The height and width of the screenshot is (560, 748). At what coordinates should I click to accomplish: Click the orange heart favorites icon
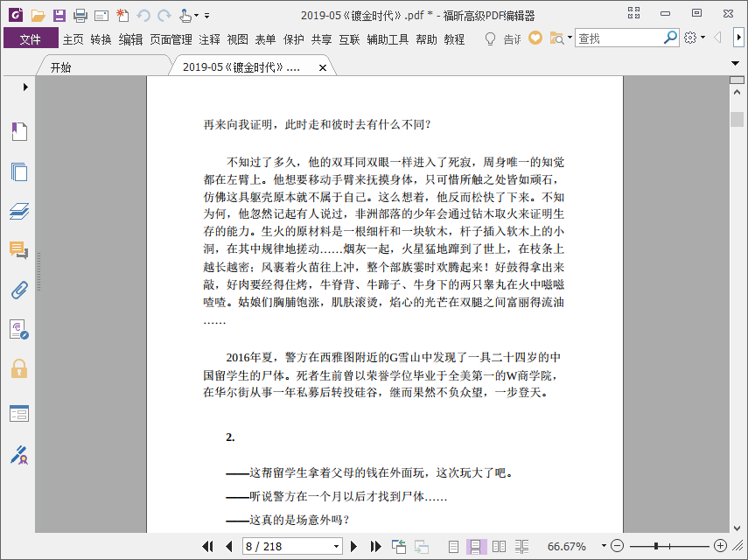[x=535, y=38]
